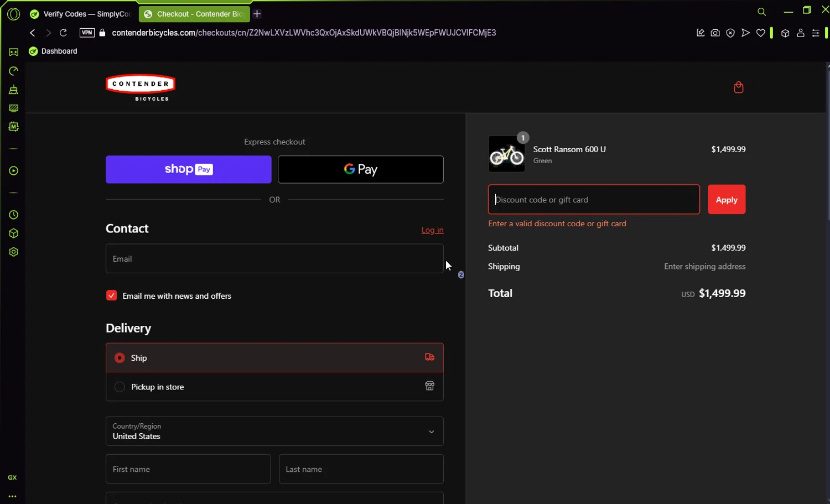This screenshot has height=504, width=830.
Task: Open History clock icon in sidebar
Action: pyautogui.click(x=13, y=215)
